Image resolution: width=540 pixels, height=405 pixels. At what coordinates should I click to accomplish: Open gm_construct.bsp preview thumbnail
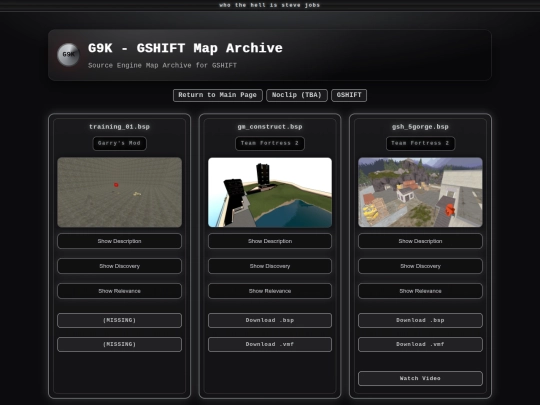(270, 192)
